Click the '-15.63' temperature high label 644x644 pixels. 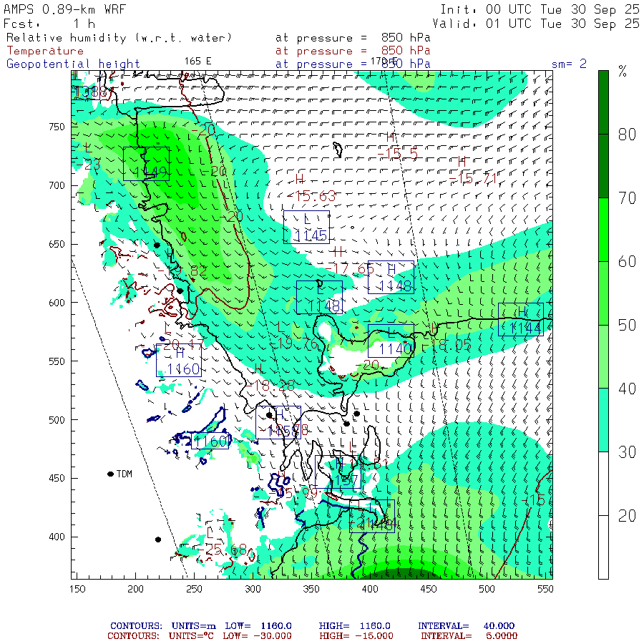point(312,196)
